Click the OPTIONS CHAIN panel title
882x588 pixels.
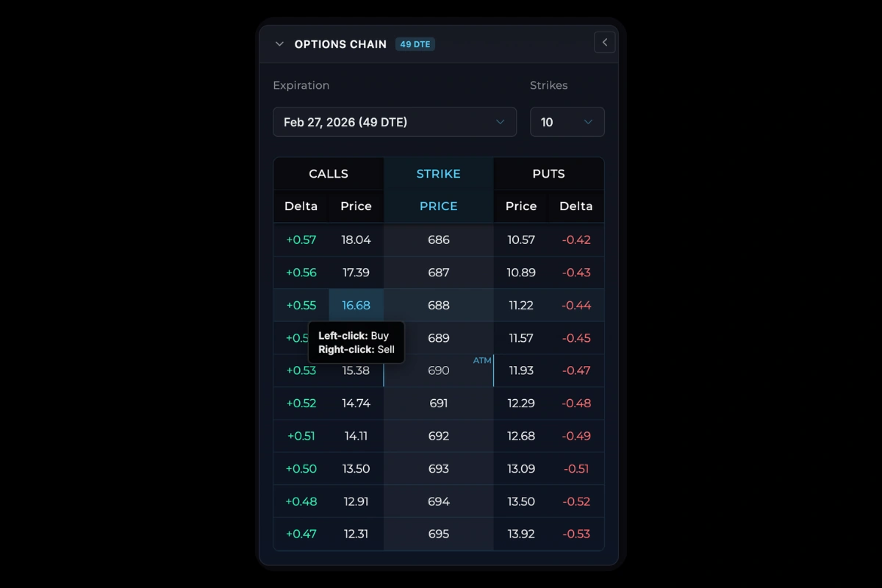coord(340,44)
